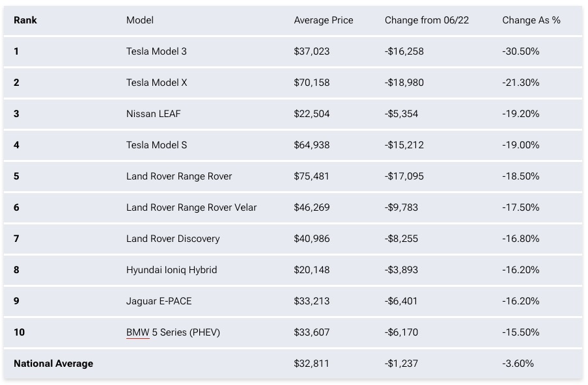Click the Nissan LEAF model cell

tap(154, 114)
